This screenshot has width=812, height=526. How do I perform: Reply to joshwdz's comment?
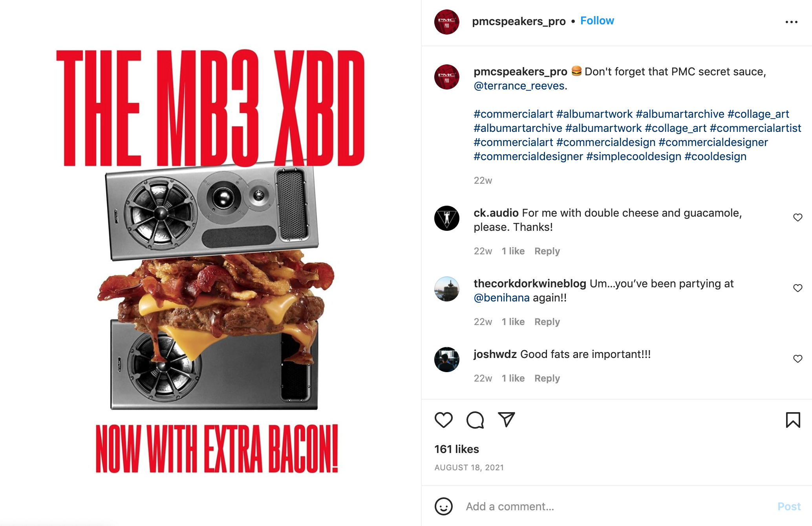(547, 378)
